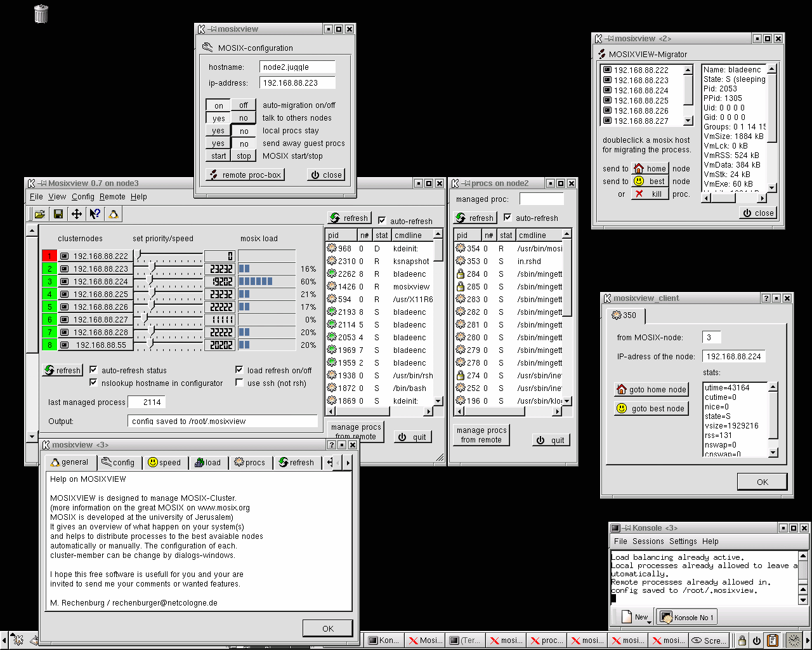Viewport: 812px width, 650px height.
Task: Toggle auto-refresh status checkbox
Action: [x=93, y=369]
